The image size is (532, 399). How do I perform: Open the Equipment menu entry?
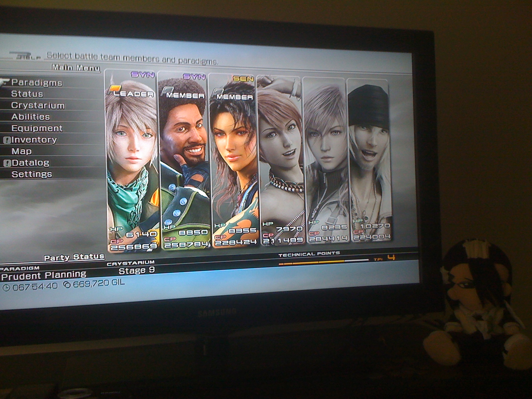pyautogui.click(x=37, y=128)
